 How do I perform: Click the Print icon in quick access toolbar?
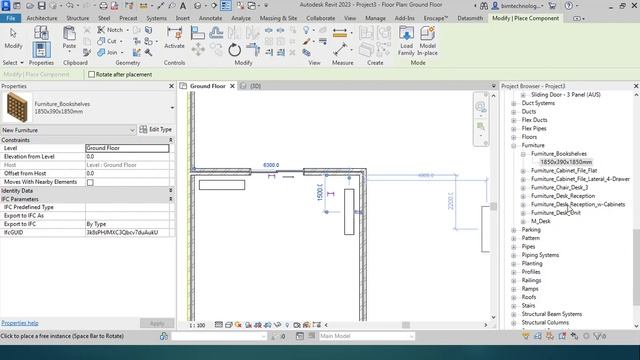[104, 6]
